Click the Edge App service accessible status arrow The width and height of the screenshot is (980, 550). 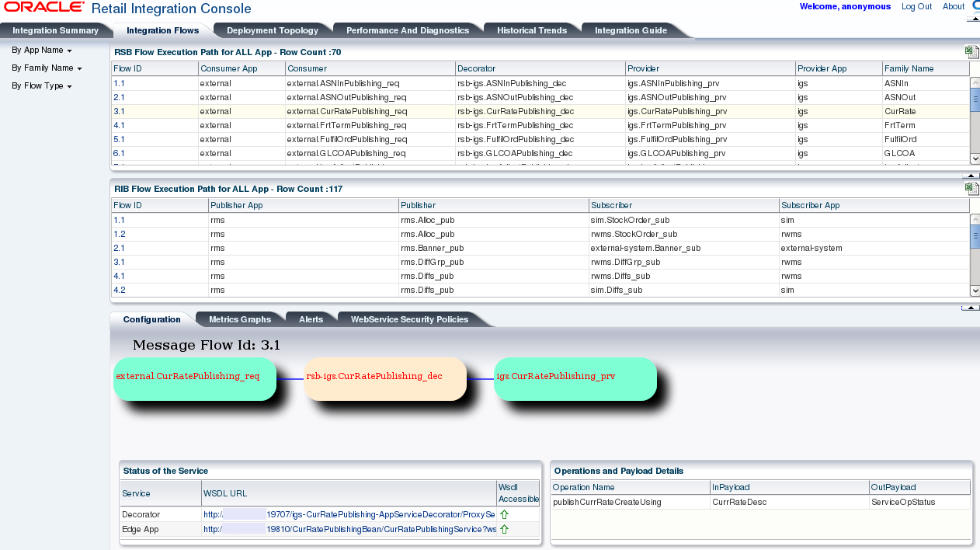pyautogui.click(x=504, y=529)
